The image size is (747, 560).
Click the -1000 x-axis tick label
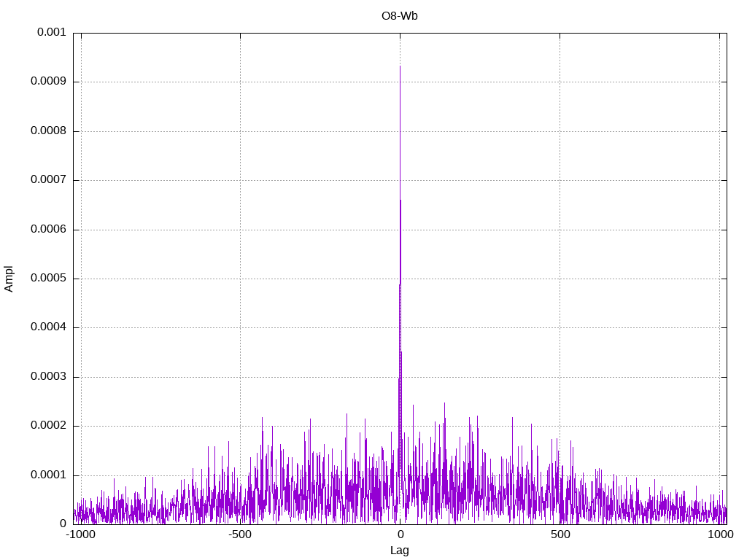point(80,535)
